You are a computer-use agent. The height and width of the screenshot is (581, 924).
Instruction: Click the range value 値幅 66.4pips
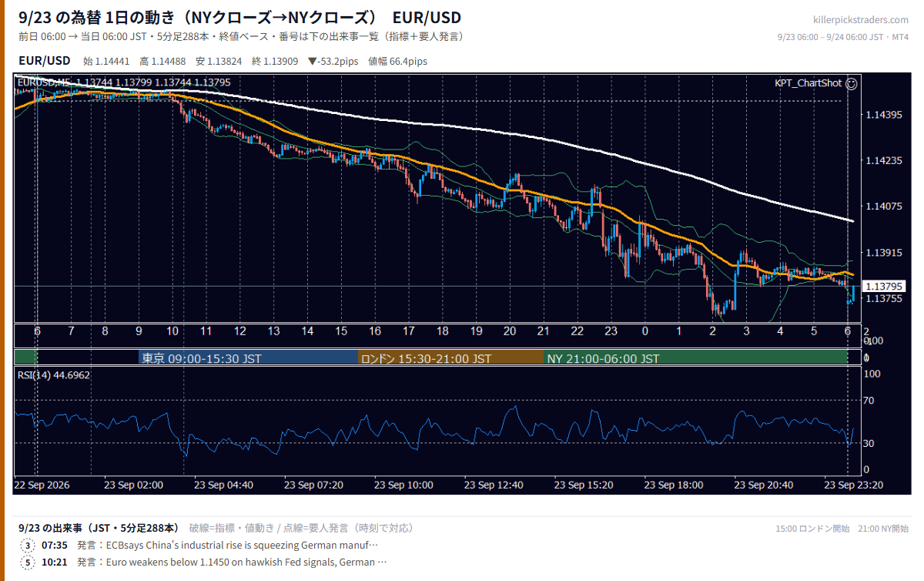[397, 61]
